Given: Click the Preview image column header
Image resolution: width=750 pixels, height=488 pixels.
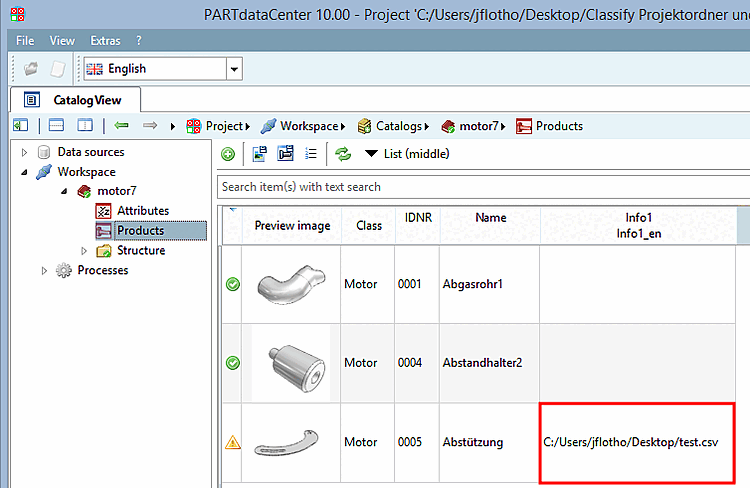Looking at the screenshot, I should point(292,226).
